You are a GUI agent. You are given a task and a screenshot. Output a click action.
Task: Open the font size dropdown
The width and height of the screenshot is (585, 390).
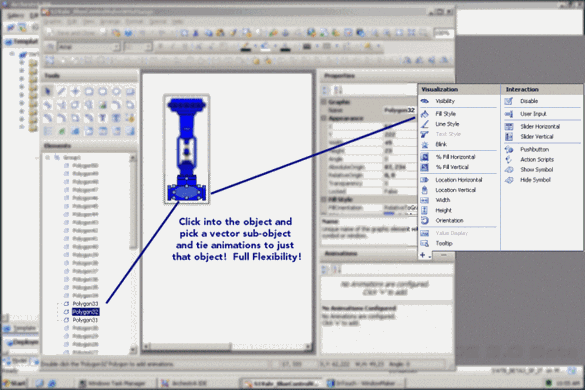(x=149, y=47)
